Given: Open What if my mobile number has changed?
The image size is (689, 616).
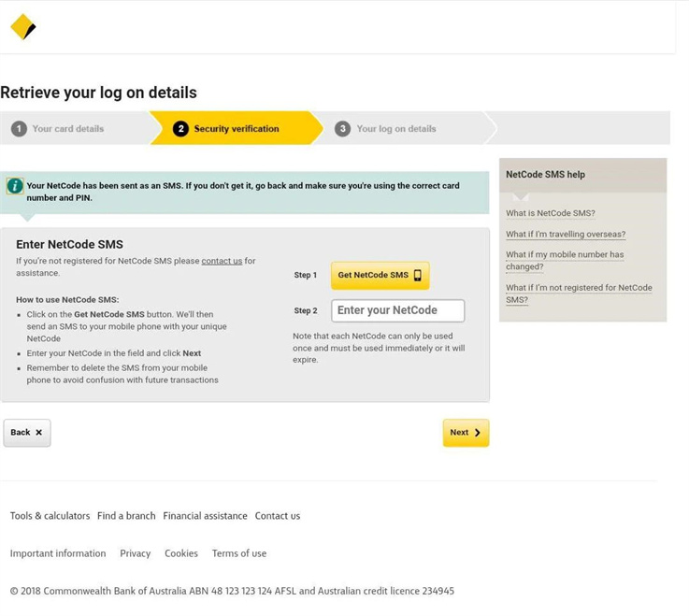Looking at the screenshot, I should coord(565,261).
